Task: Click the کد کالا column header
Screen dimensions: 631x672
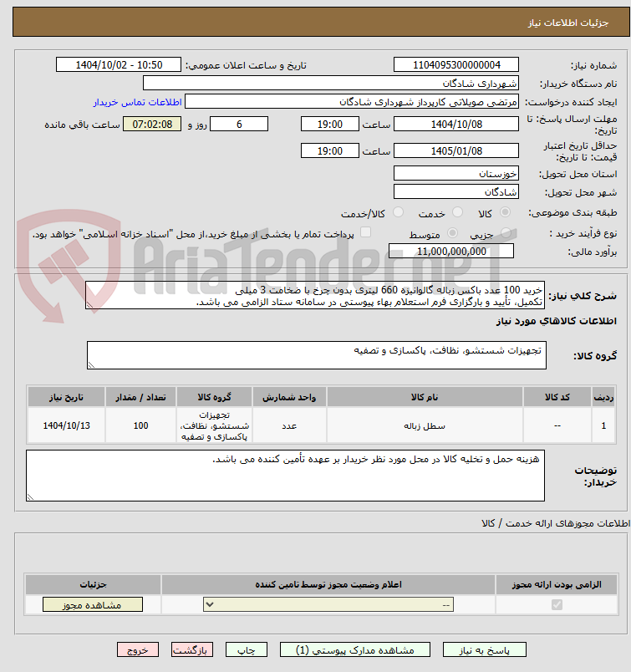Action: click(x=557, y=397)
